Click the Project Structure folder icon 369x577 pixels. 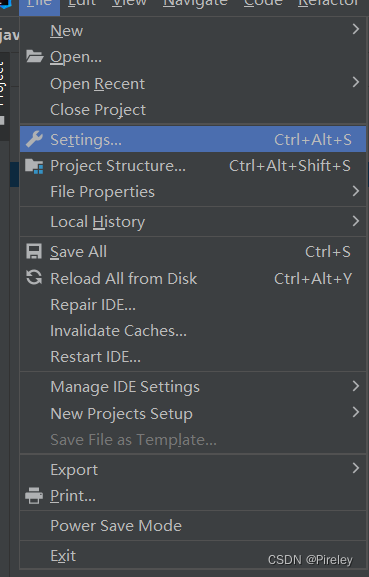[34, 166]
